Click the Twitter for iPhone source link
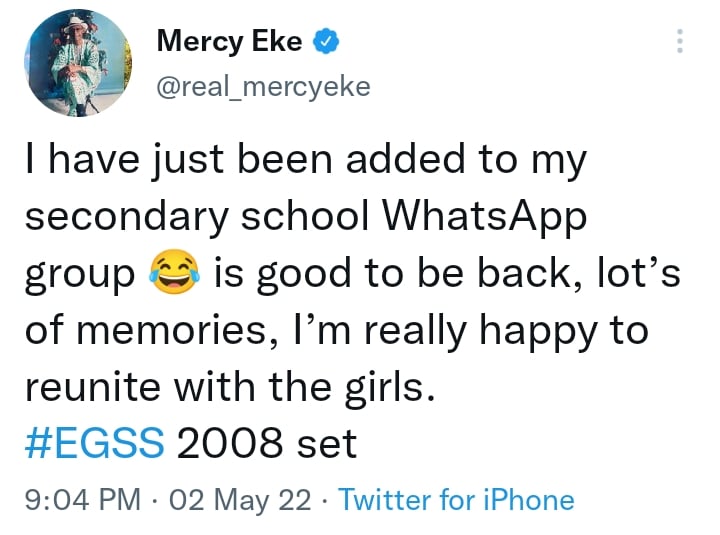The image size is (720, 535). click(x=457, y=499)
